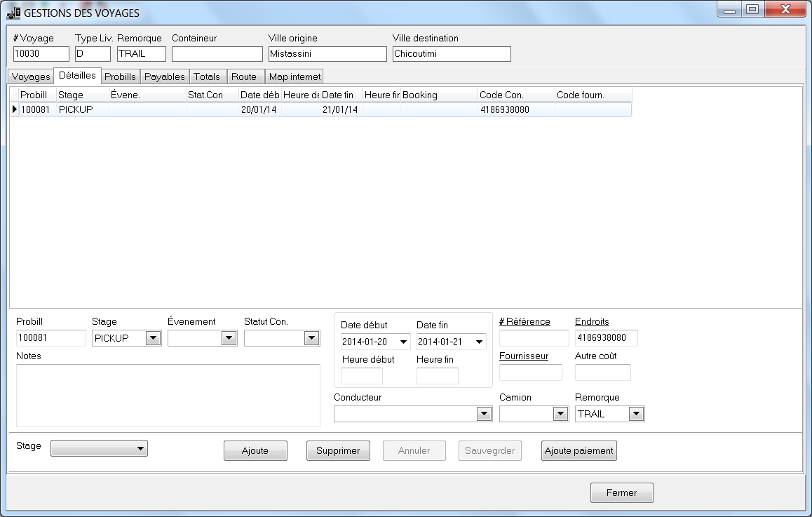Image resolution: width=812 pixels, height=517 pixels.
Task: Select the row indicator arrow for Probill 100081
Action: click(x=14, y=109)
